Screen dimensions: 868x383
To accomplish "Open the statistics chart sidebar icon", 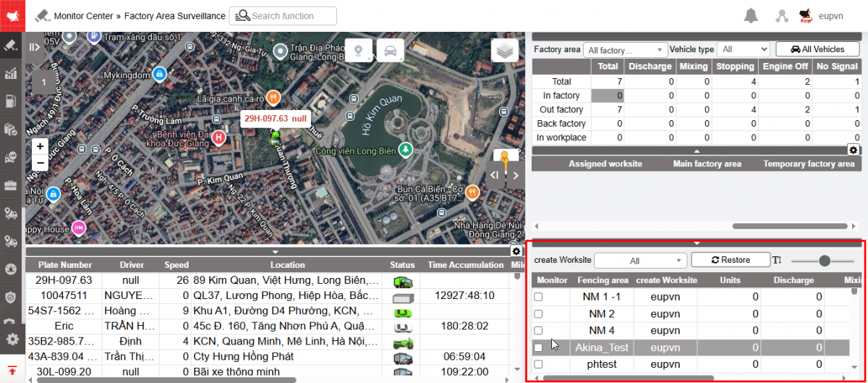I will click(x=12, y=73).
